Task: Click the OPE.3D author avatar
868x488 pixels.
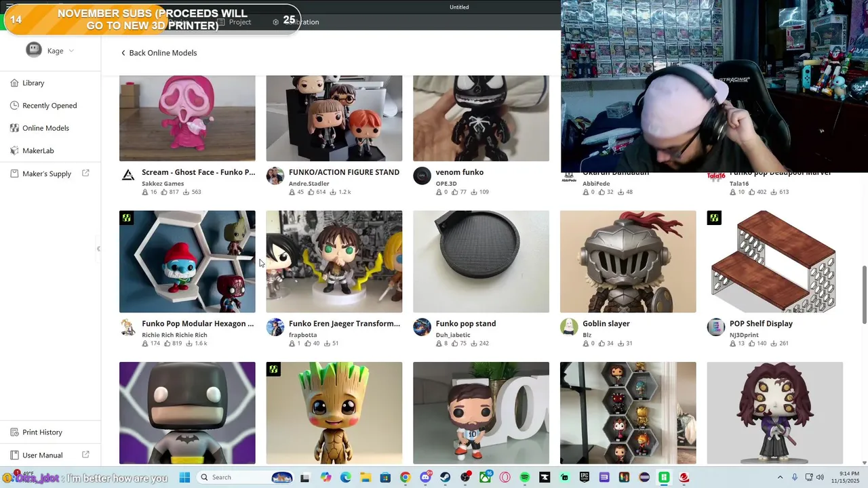Action: (x=422, y=176)
